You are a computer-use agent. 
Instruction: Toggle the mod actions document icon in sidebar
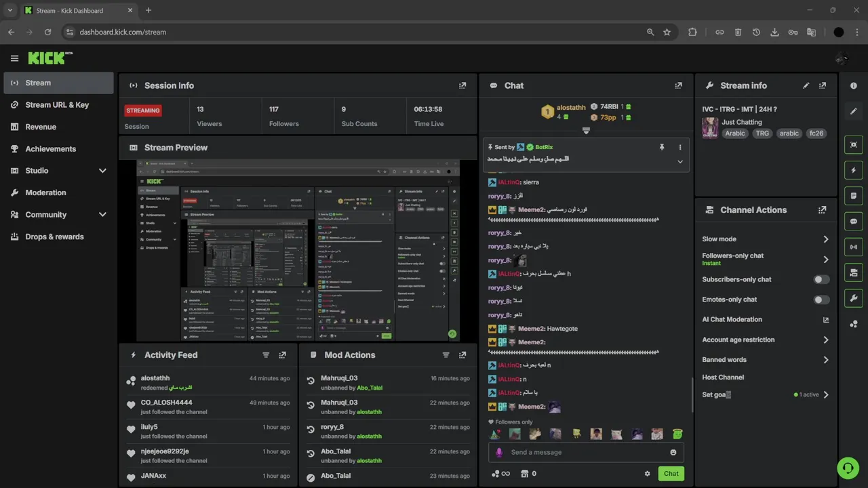tap(854, 196)
